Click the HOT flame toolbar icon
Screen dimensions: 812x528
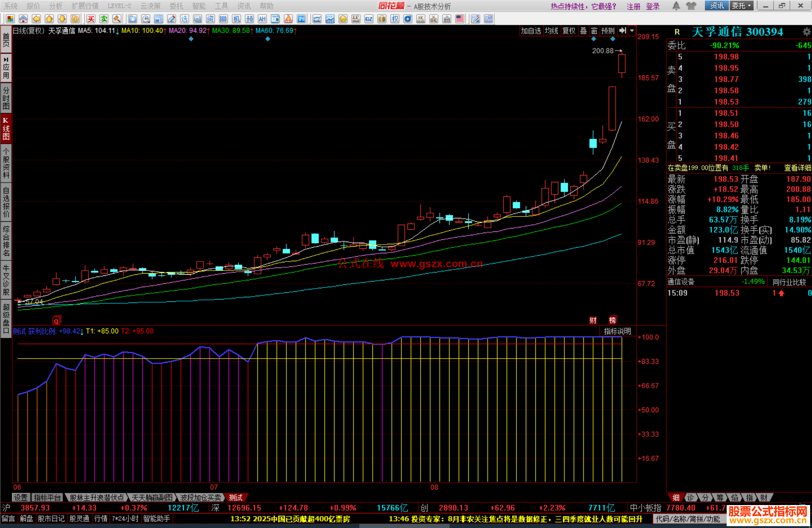click(288, 19)
